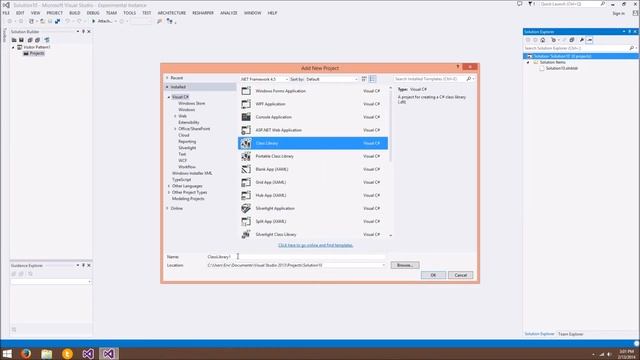Select the Blank App (XAML) template

tap(313, 169)
